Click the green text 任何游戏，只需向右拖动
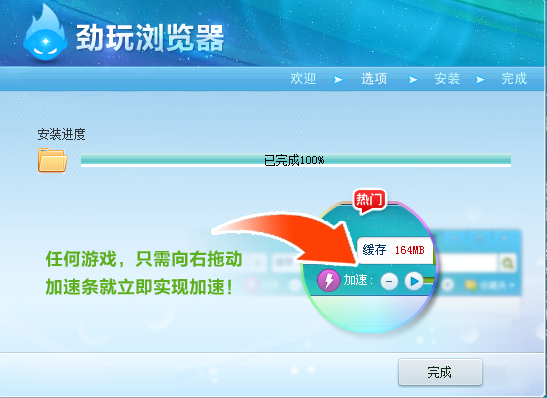The width and height of the screenshot is (547, 398). click(x=144, y=259)
